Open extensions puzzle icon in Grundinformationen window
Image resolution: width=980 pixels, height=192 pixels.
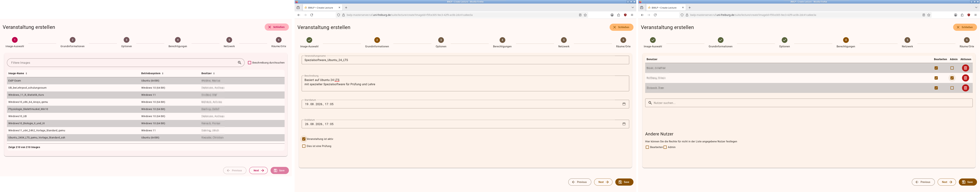(x=619, y=15)
